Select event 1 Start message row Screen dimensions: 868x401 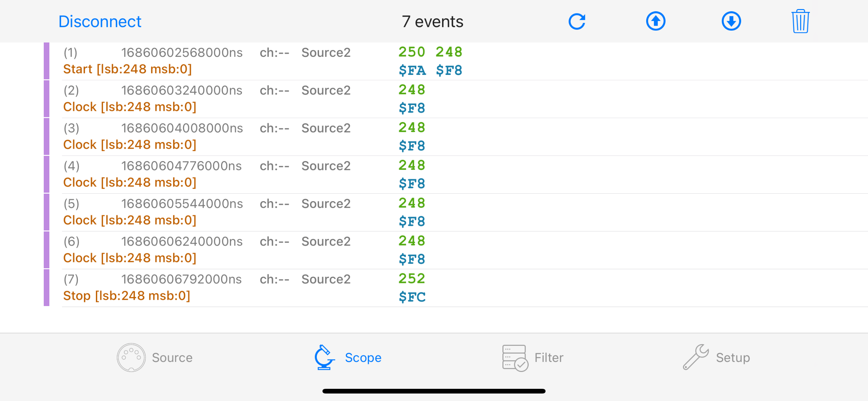click(127, 69)
